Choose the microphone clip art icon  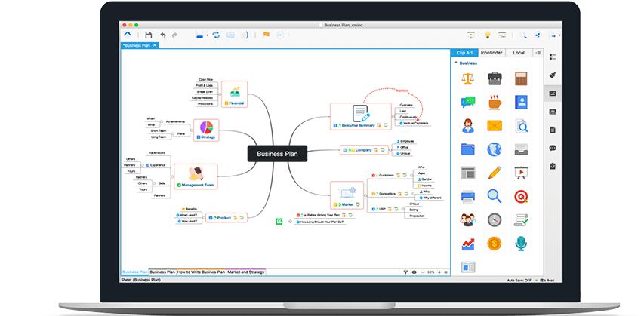[521, 243]
